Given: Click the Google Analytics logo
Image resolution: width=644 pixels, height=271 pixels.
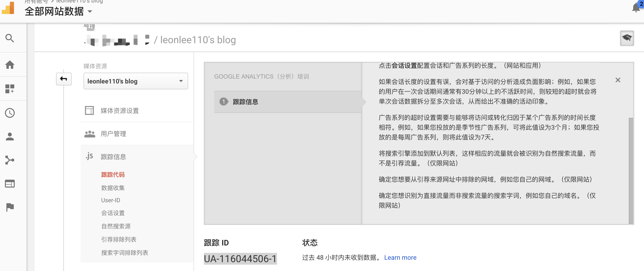Looking at the screenshot, I should 8,8.
